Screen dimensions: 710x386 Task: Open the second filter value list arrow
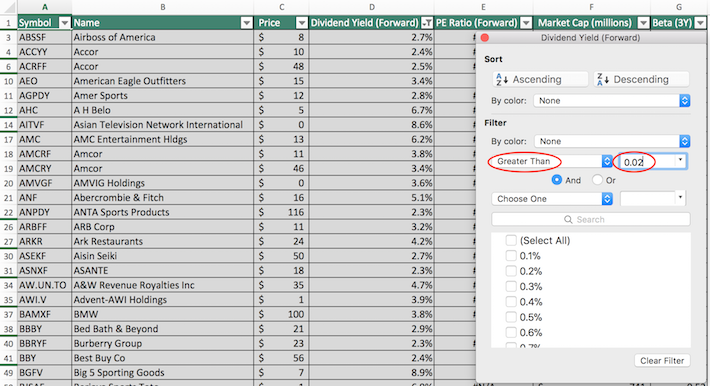click(x=680, y=198)
